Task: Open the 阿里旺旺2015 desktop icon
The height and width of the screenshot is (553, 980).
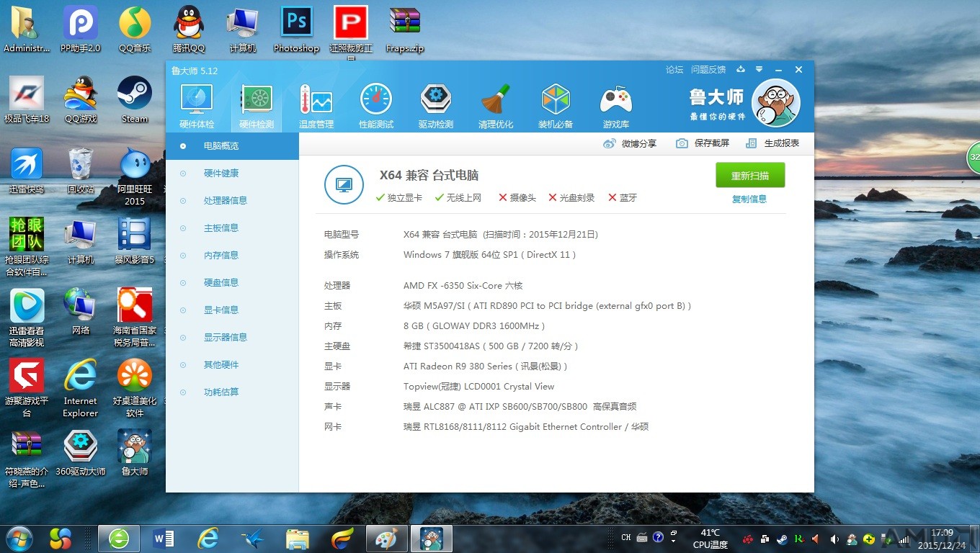Action: (135, 176)
